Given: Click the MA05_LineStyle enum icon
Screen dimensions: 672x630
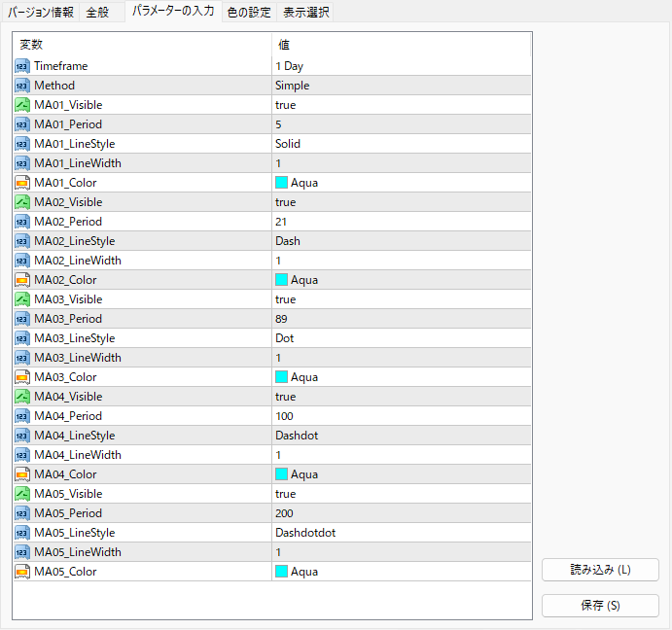Looking at the screenshot, I should pos(22,532).
